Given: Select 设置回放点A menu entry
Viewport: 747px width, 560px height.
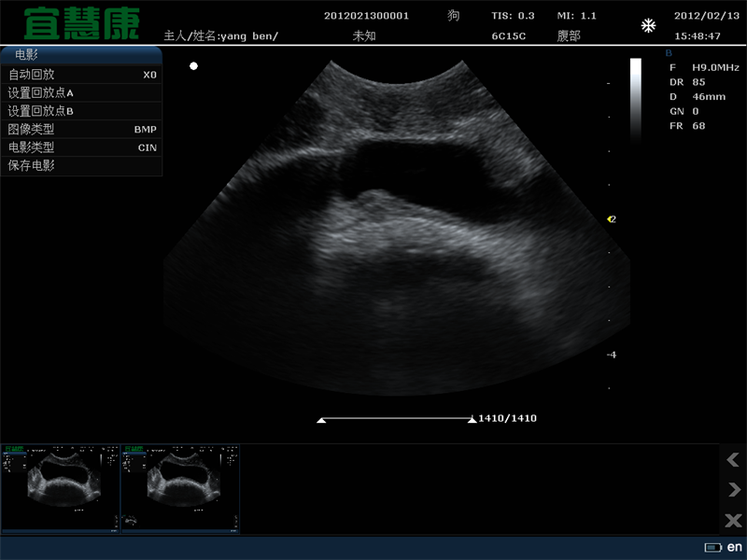Looking at the screenshot, I should (x=81, y=92).
